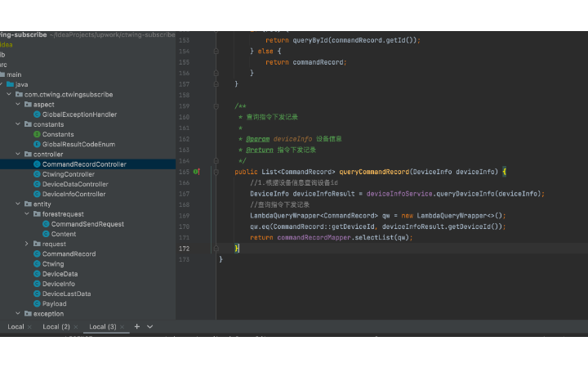This screenshot has height=368, width=588.
Task: Click the CtwingController class icon
Action: pyautogui.click(x=37, y=174)
